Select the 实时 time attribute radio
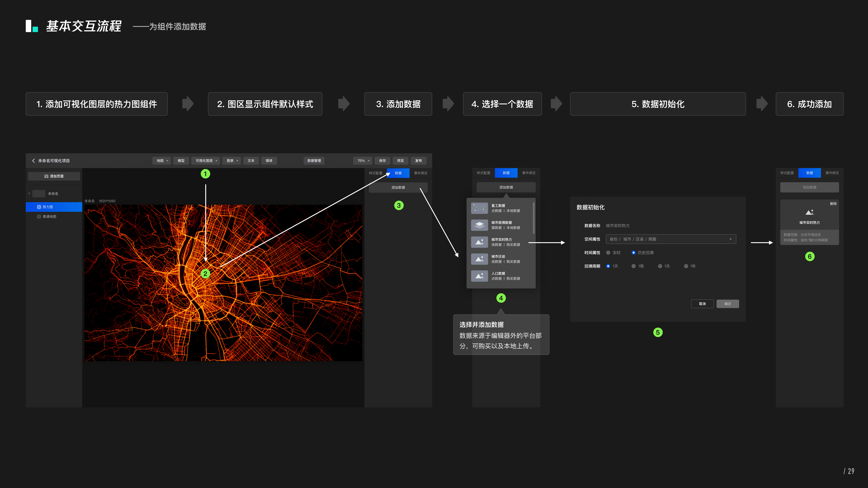Image resolution: width=868 pixels, height=488 pixels. click(608, 253)
